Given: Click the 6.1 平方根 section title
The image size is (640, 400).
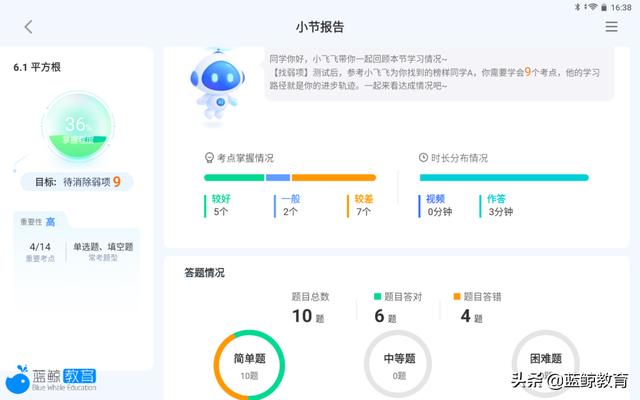Looking at the screenshot, I should click(37, 67).
